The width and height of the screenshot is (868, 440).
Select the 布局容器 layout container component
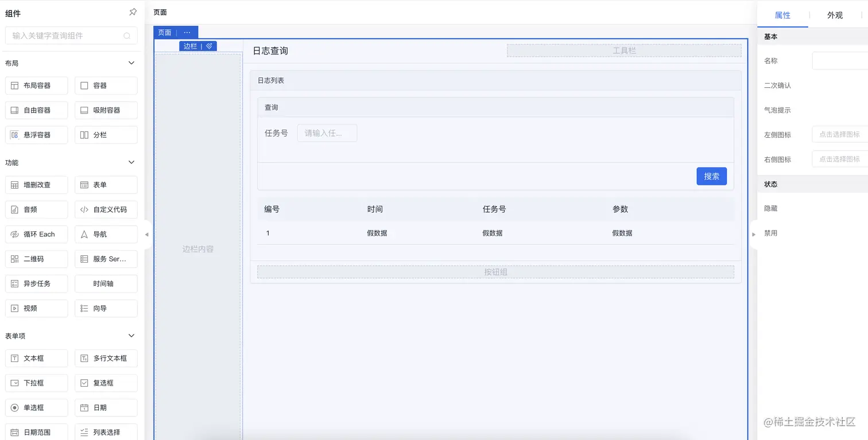coord(37,85)
